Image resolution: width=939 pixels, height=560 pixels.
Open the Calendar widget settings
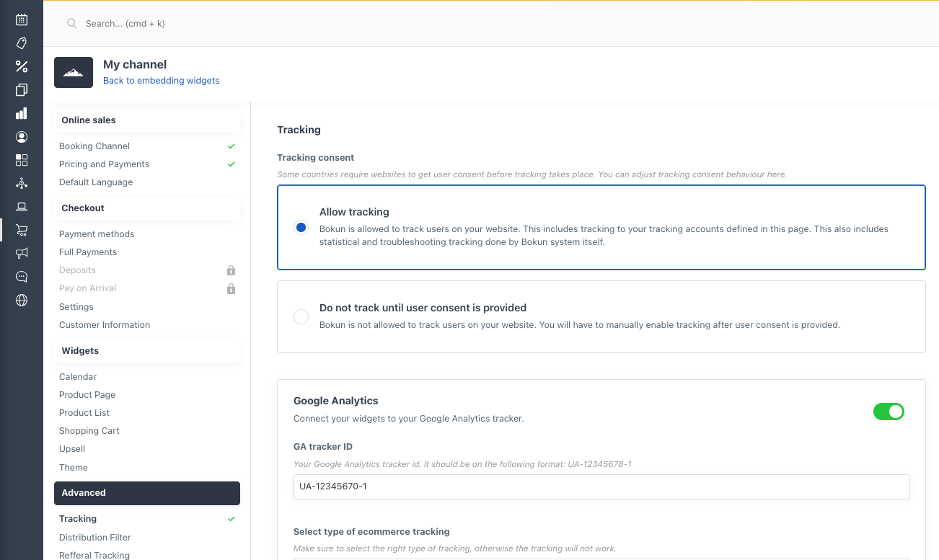(78, 377)
